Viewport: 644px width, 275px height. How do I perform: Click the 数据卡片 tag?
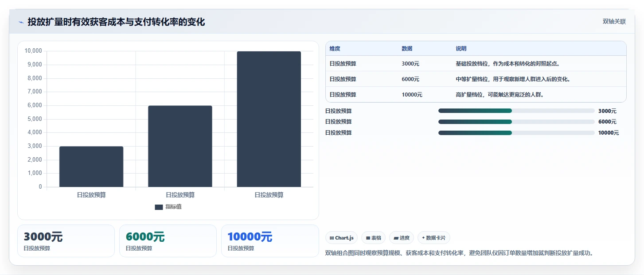click(x=434, y=238)
